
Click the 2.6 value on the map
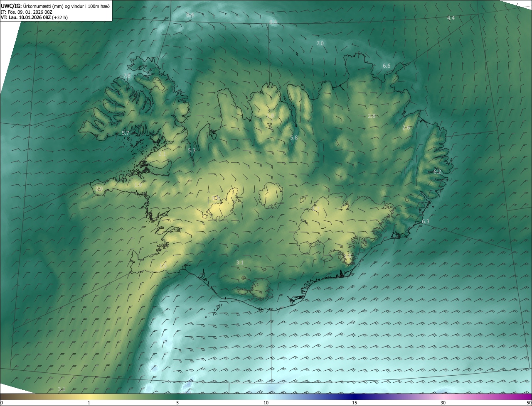(406, 128)
